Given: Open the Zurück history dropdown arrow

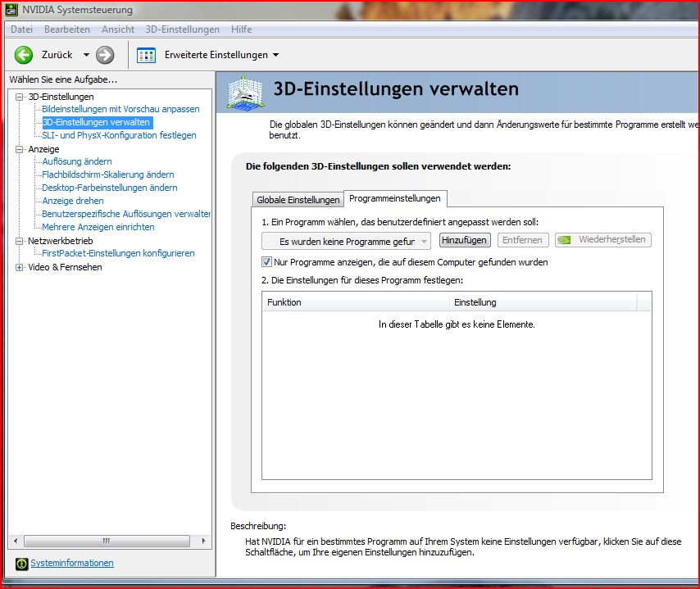Looking at the screenshot, I should [x=86, y=55].
